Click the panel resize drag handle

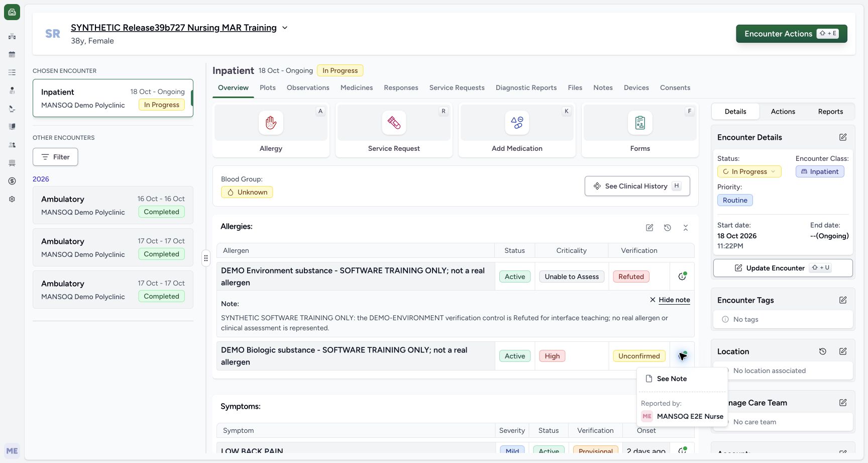pos(205,258)
